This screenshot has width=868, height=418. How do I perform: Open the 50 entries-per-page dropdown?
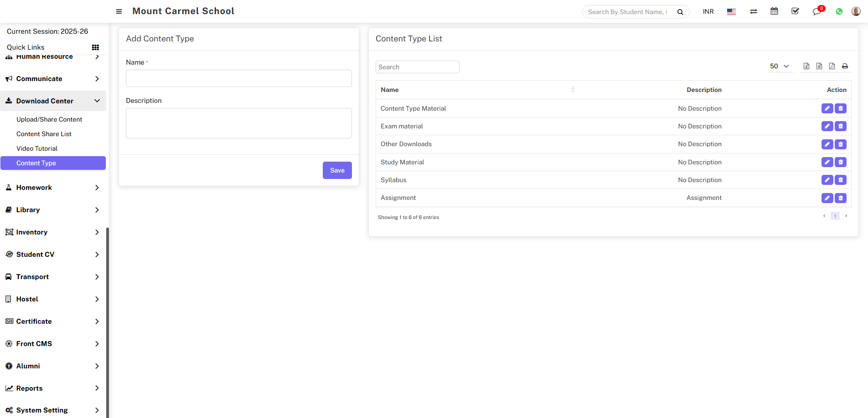(x=779, y=66)
